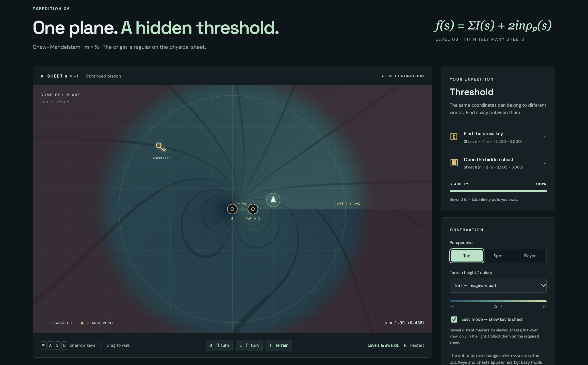Screen dimensions: 588x365
Task: Click the BRANCH CUT legend entry
Action: (x=57, y=323)
